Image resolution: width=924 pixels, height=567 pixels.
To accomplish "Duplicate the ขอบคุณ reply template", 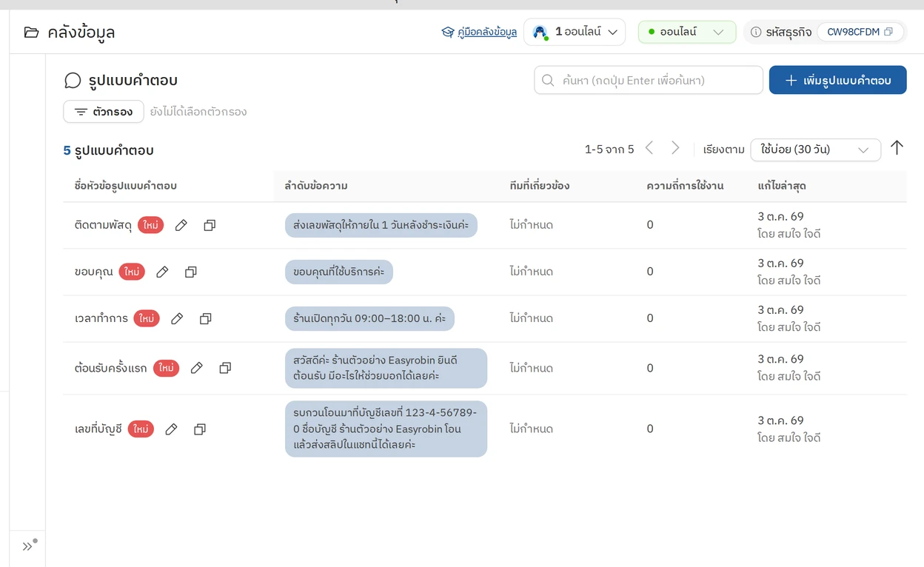I will (x=191, y=272).
